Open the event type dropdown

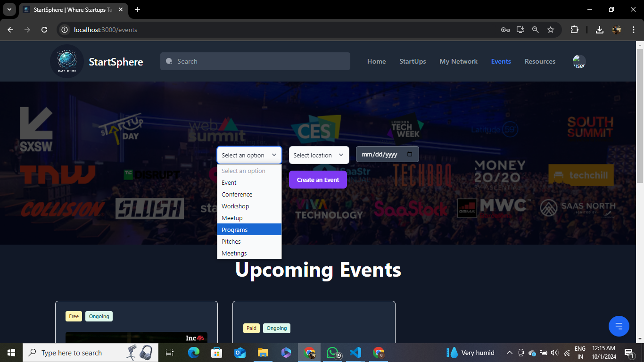point(249,155)
